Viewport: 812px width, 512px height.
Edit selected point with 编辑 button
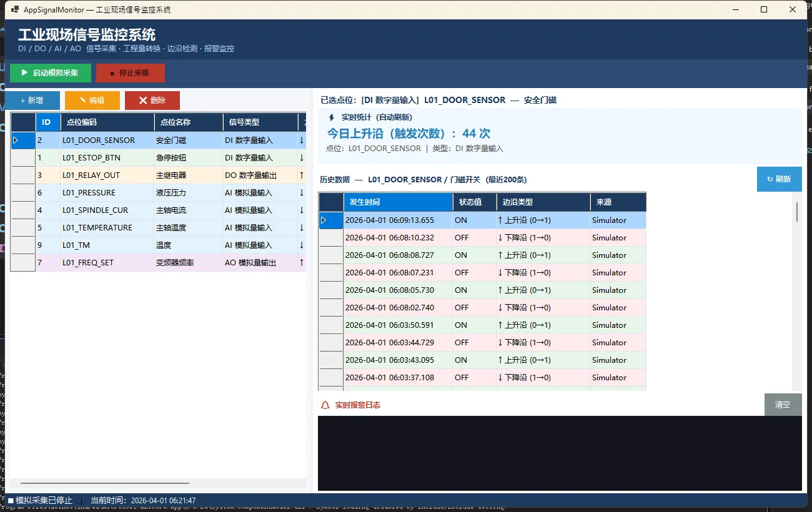(92, 101)
